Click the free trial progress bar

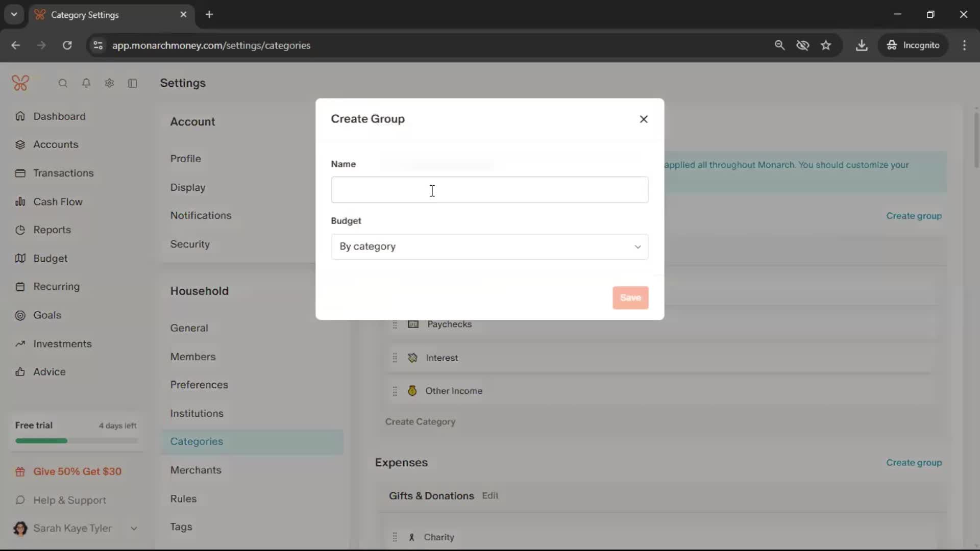coord(76,441)
